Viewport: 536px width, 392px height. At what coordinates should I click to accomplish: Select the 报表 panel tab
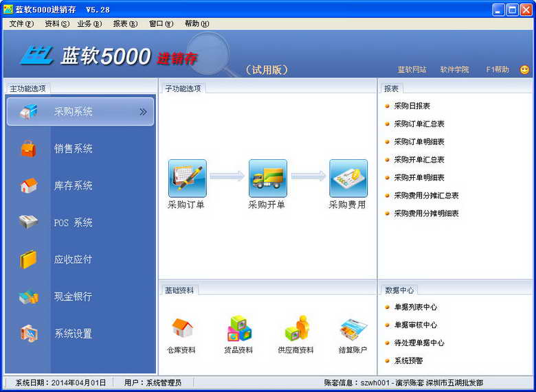[x=392, y=89]
